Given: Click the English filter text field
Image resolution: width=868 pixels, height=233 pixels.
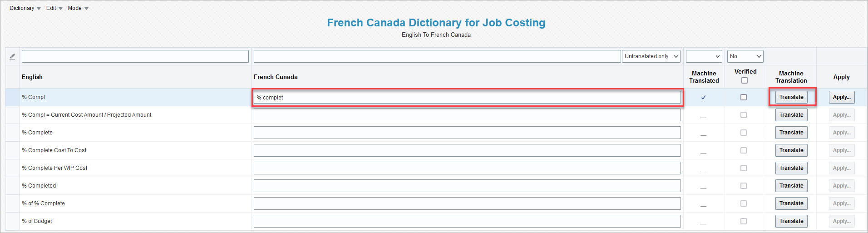Looking at the screenshot, I should tap(135, 56).
